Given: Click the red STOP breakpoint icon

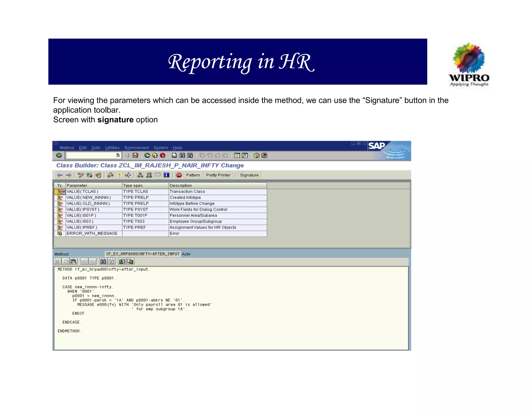Looking at the screenshot, I should coord(179,175).
